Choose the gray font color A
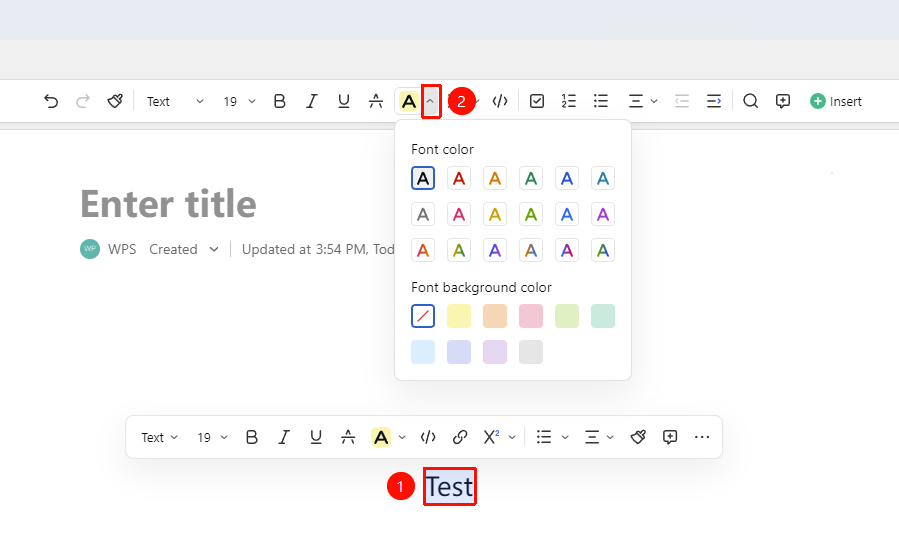Viewport: 899px width, 556px height. tap(423, 214)
